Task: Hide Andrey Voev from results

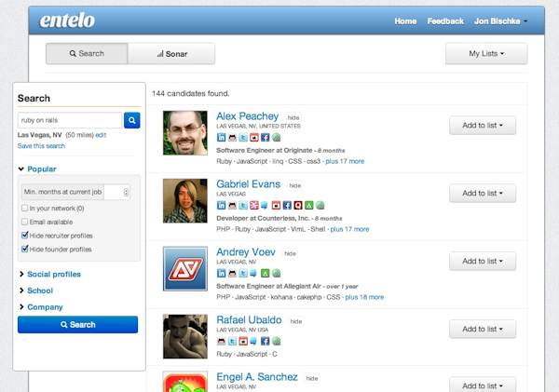Action: pos(290,253)
